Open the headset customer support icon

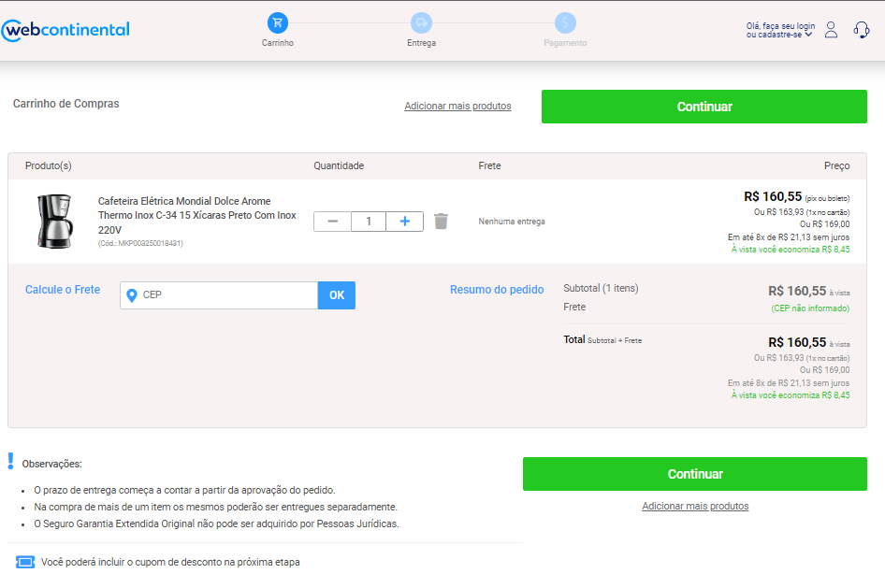(x=862, y=30)
